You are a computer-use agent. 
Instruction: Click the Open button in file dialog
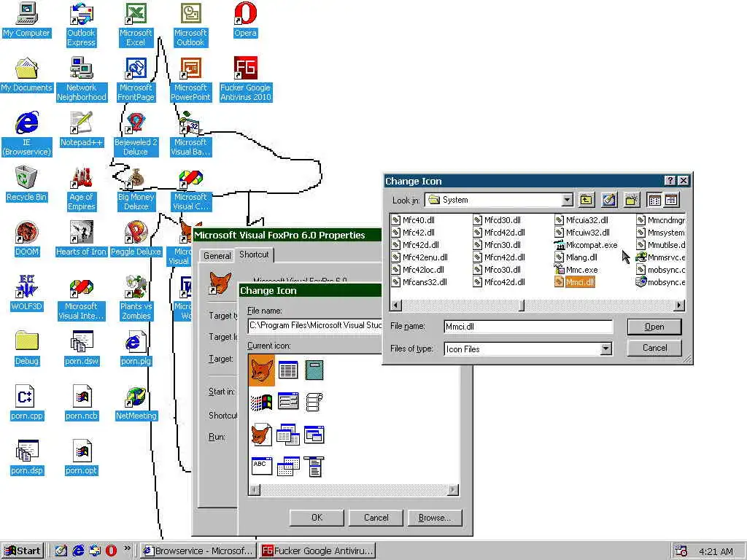pyautogui.click(x=654, y=327)
